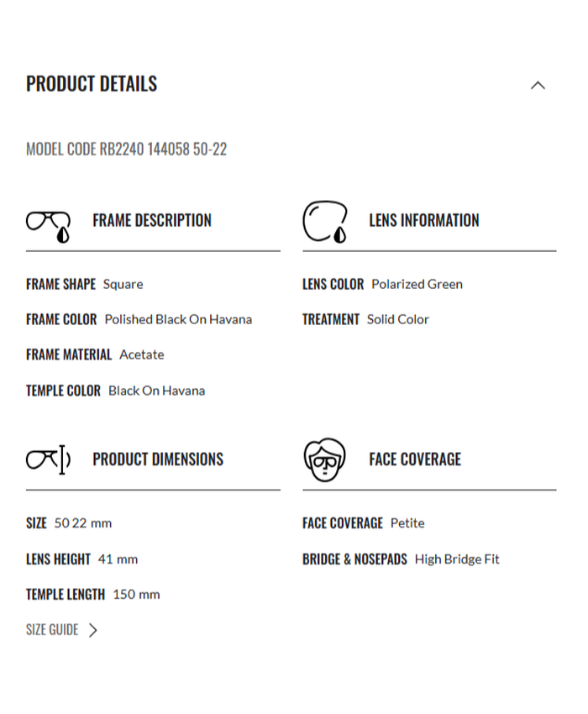Viewport: 588px width, 714px height.
Task: Click the model code RB2240 text
Action: pyautogui.click(x=126, y=150)
